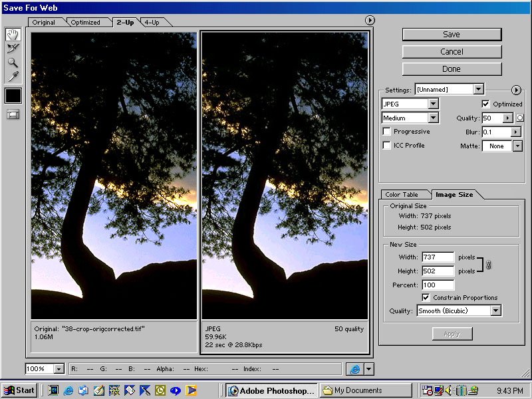Click the chain link constrain icon
This screenshot has width=532, height=399.
488,265
